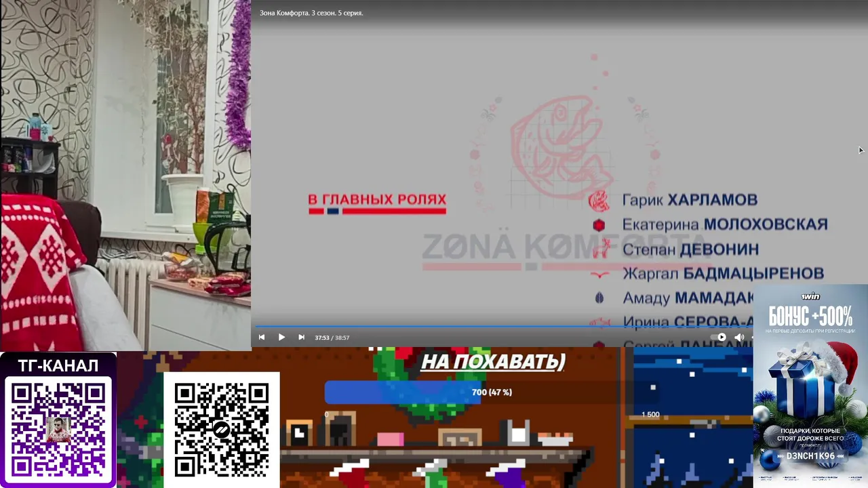Image resolution: width=868 pixels, height=488 pixels.
Task: Skip to the next video
Action: click(x=301, y=337)
